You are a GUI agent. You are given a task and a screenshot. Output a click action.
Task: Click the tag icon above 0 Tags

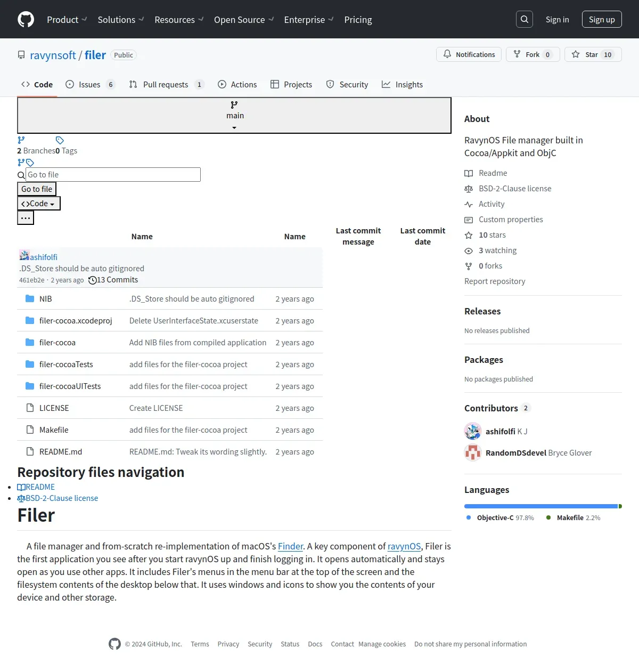60,140
